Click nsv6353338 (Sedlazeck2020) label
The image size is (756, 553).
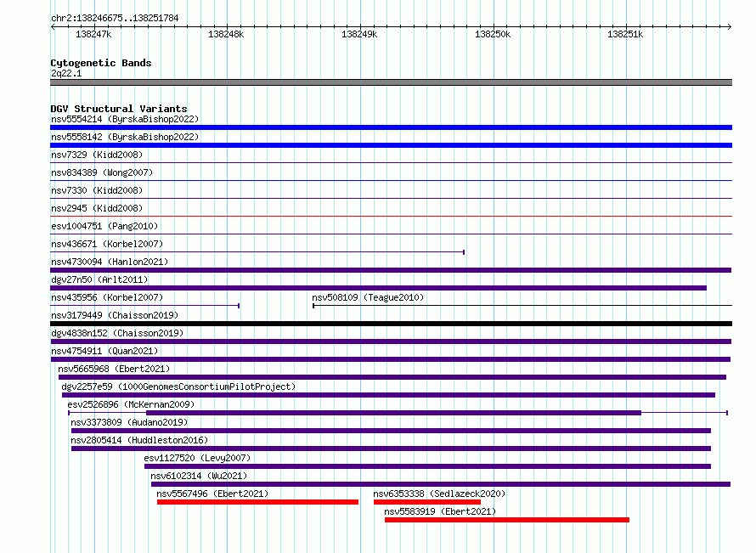(439, 494)
